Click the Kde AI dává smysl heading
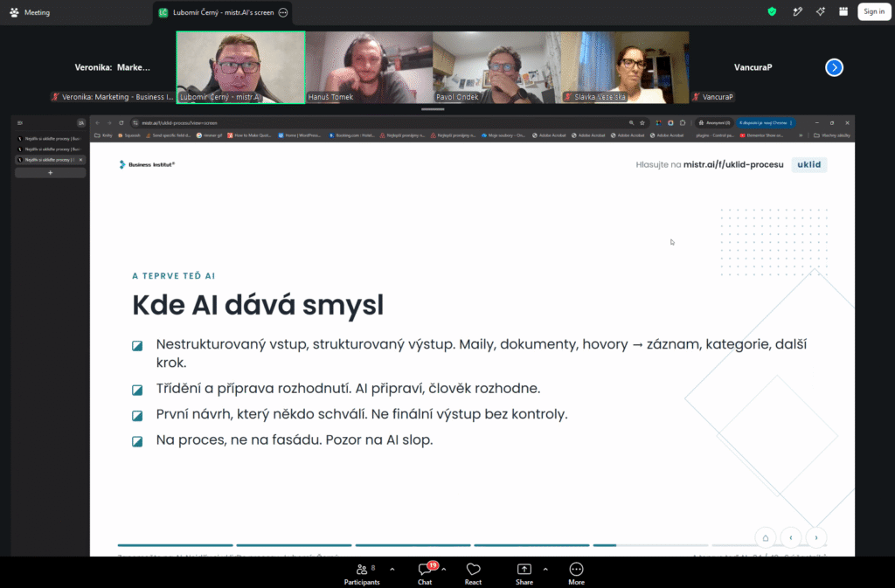 tap(258, 305)
